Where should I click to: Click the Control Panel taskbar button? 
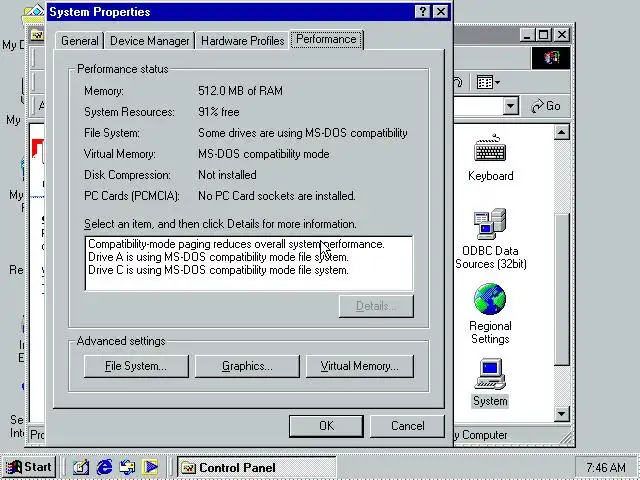point(256,467)
